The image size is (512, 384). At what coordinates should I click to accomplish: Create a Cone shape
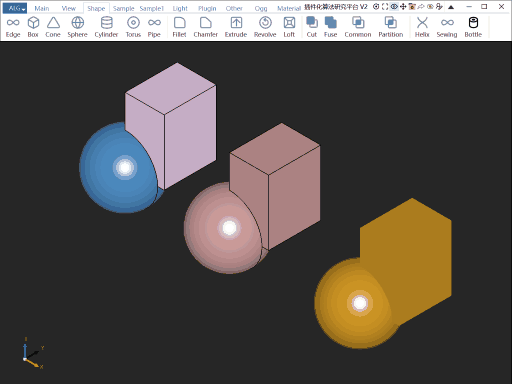[53, 27]
